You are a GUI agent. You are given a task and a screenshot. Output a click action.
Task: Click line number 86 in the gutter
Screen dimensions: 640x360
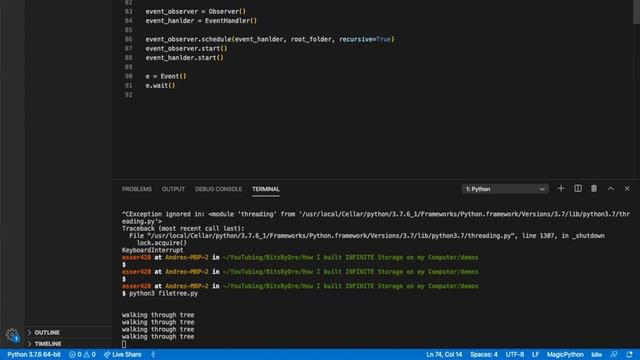coord(129,39)
